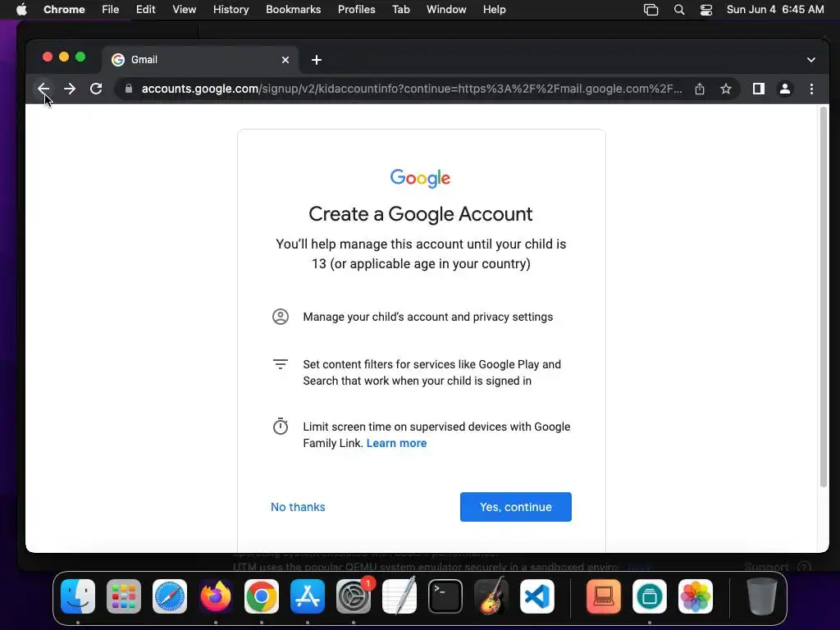The image size is (840, 630).
Task: Open the Trash in the Dock
Action: [761, 596]
